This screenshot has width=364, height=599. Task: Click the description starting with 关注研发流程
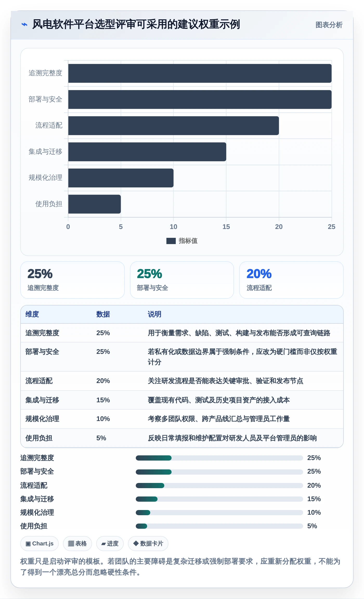click(x=225, y=381)
